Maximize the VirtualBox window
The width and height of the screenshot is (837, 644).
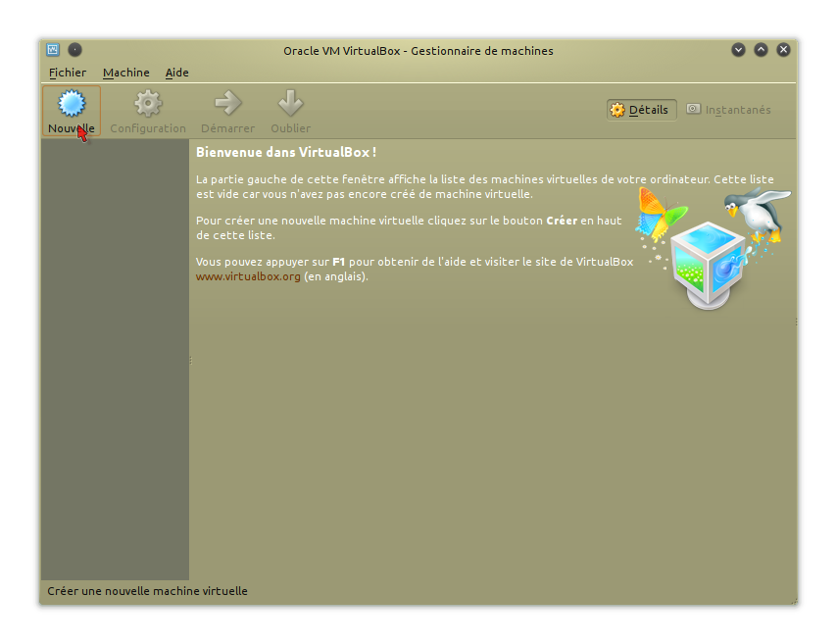(761, 50)
